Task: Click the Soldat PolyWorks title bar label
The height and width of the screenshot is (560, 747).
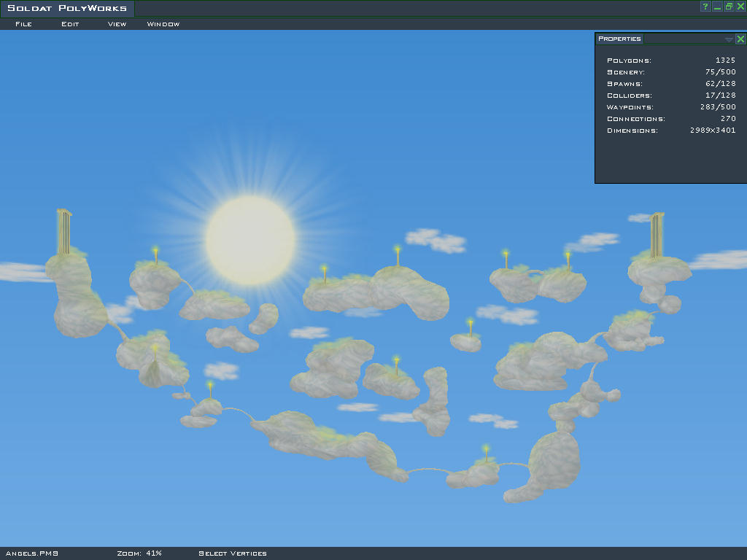Action: [x=67, y=9]
